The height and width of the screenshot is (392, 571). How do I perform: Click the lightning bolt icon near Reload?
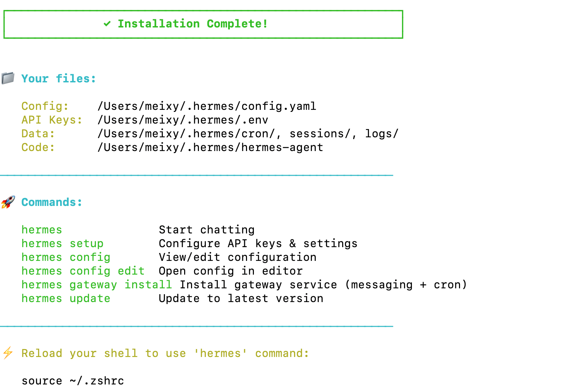pos(8,353)
